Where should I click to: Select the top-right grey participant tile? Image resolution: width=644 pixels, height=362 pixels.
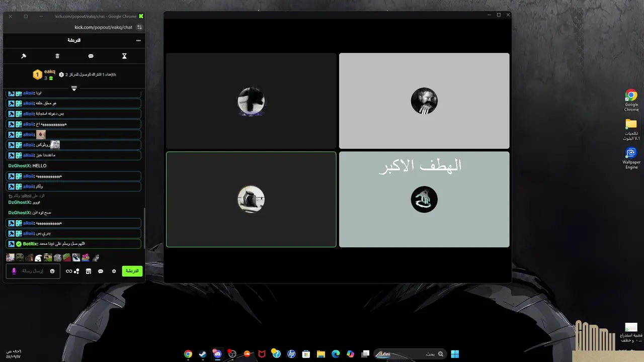tap(424, 101)
